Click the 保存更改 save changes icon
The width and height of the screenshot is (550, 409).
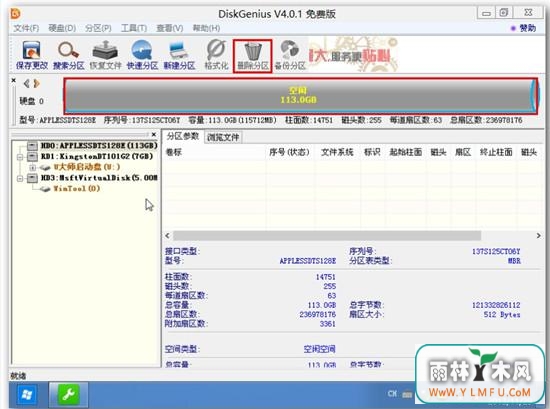click(32, 55)
